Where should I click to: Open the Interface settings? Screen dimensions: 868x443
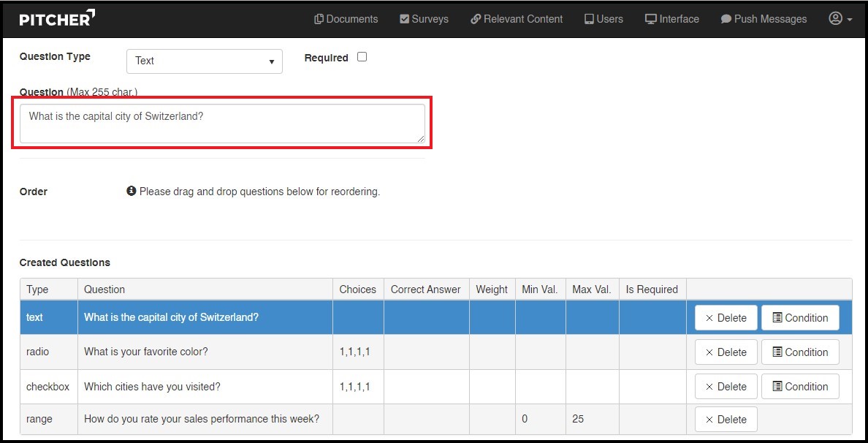[671, 19]
